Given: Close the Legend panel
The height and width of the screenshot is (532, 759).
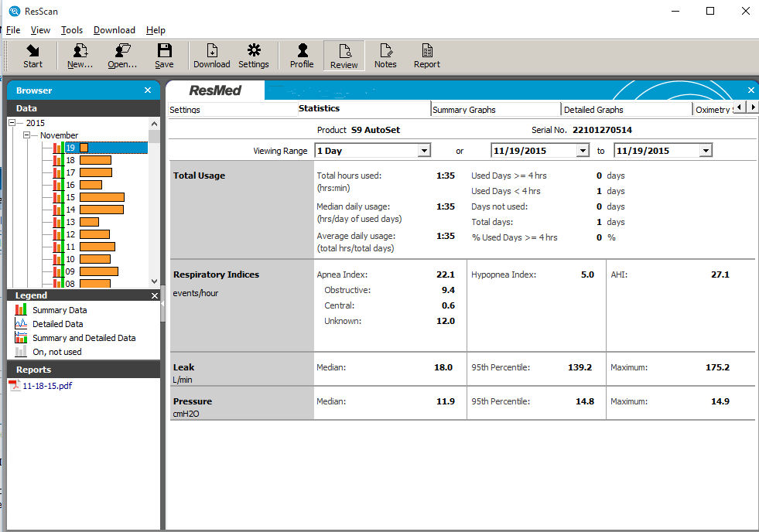Looking at the screenshot, I should (x=155, y=295).
